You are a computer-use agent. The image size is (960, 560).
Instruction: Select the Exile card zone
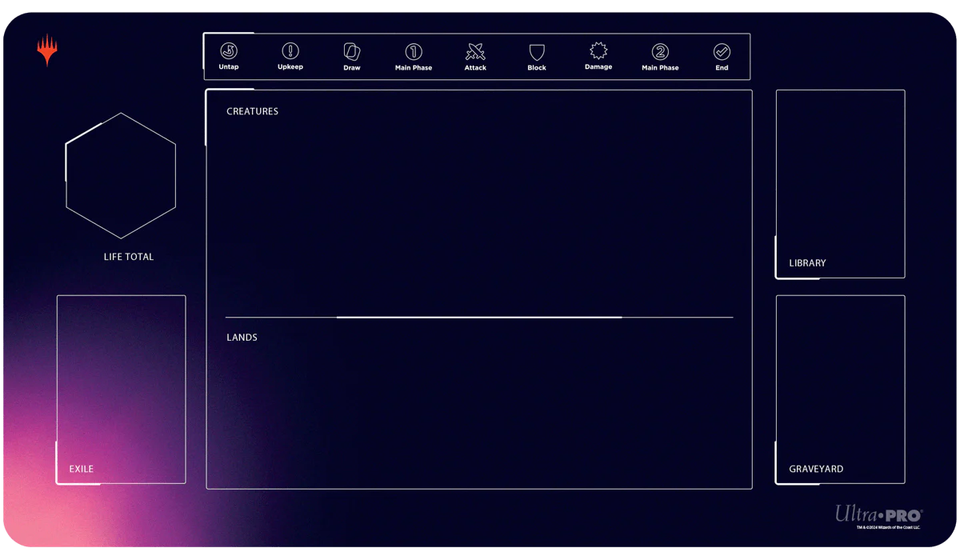point(121,390)
